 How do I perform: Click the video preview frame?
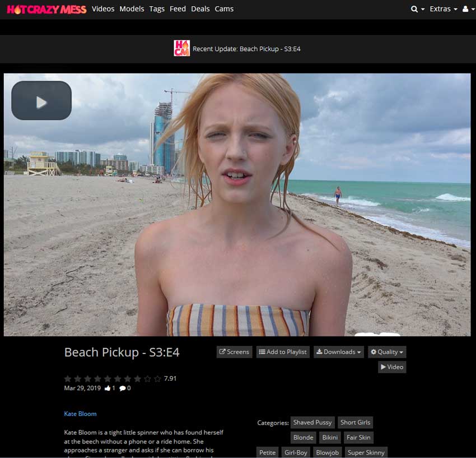click(237, 205)
